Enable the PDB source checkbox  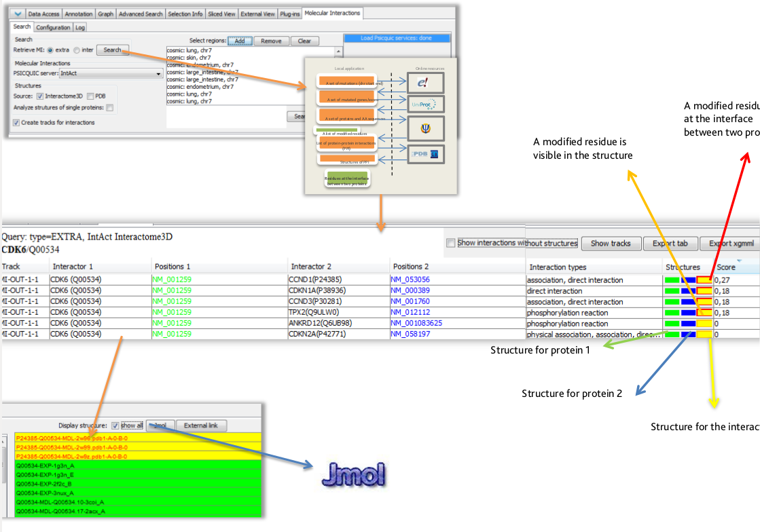click(x=90, y=96)
